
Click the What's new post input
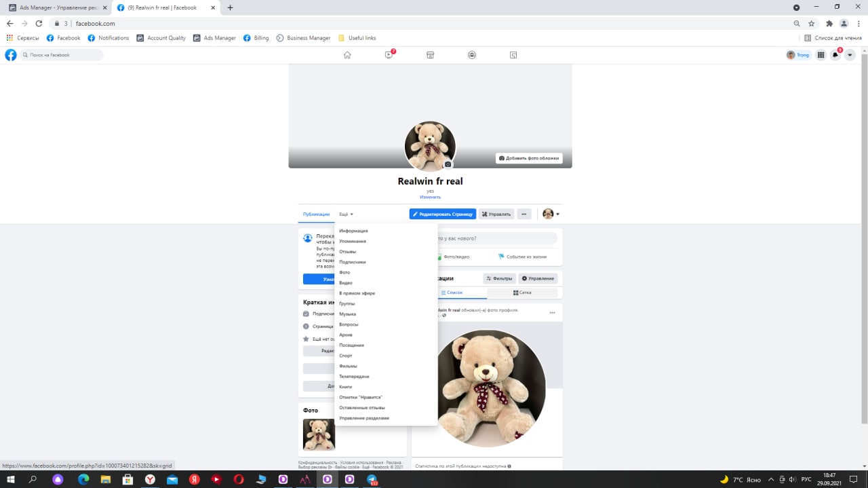pyautogui.click(x=497, y=238)
